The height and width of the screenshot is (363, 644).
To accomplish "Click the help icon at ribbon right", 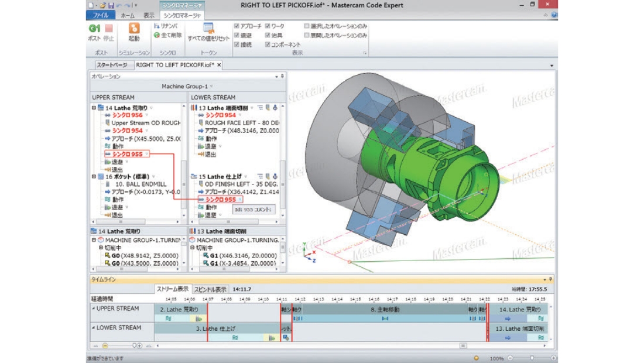I will click(x=554, y=15).
